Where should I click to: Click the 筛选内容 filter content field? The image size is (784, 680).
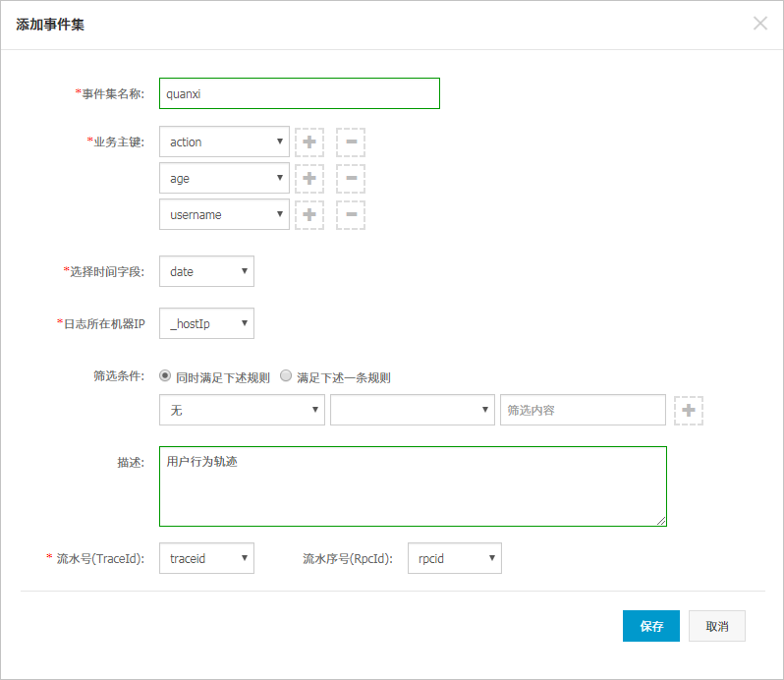tap(583, 410)
